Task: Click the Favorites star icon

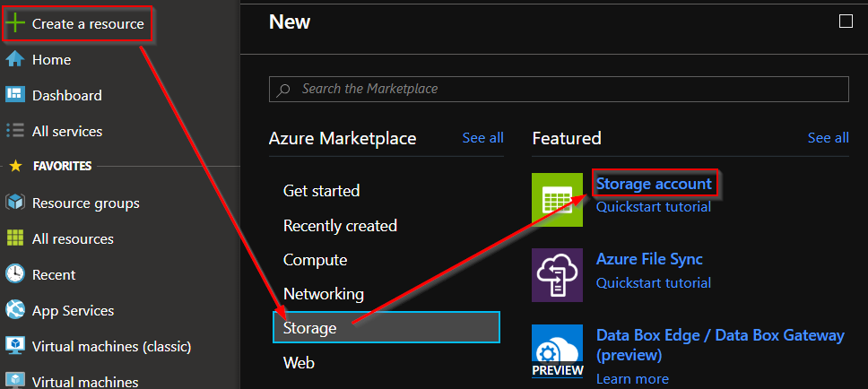Action: point(15,166)
